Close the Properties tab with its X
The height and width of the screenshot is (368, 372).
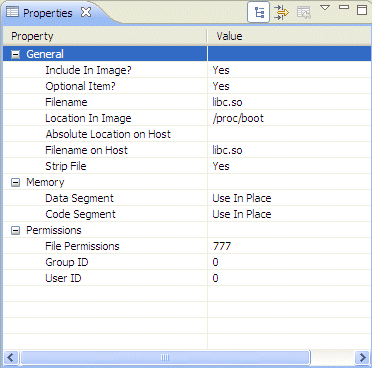[x=86, y=12]
